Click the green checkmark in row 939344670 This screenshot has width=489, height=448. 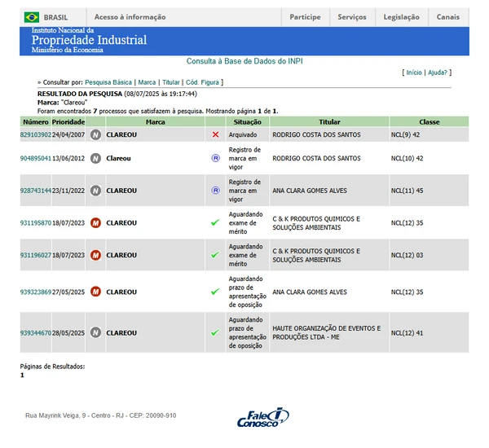pyautogui.click(x=215, y=332)
